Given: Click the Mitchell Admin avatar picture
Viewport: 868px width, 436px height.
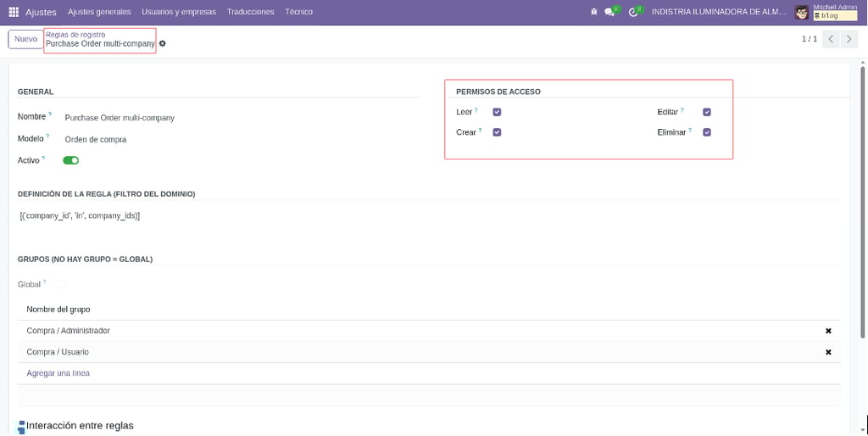Looking at the screenshot, I should (801, 12).
